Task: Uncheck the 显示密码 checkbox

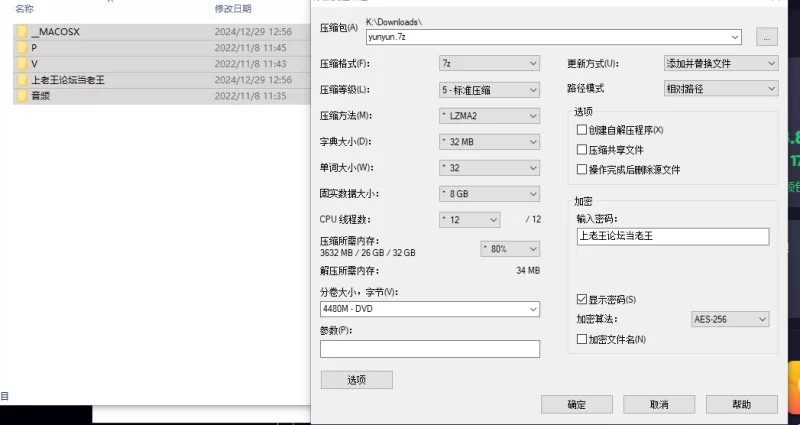Action: [582, 299]
